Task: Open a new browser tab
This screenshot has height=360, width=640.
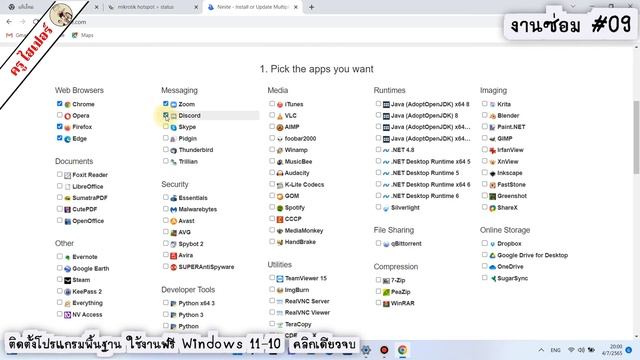Action: click(311, 7)
